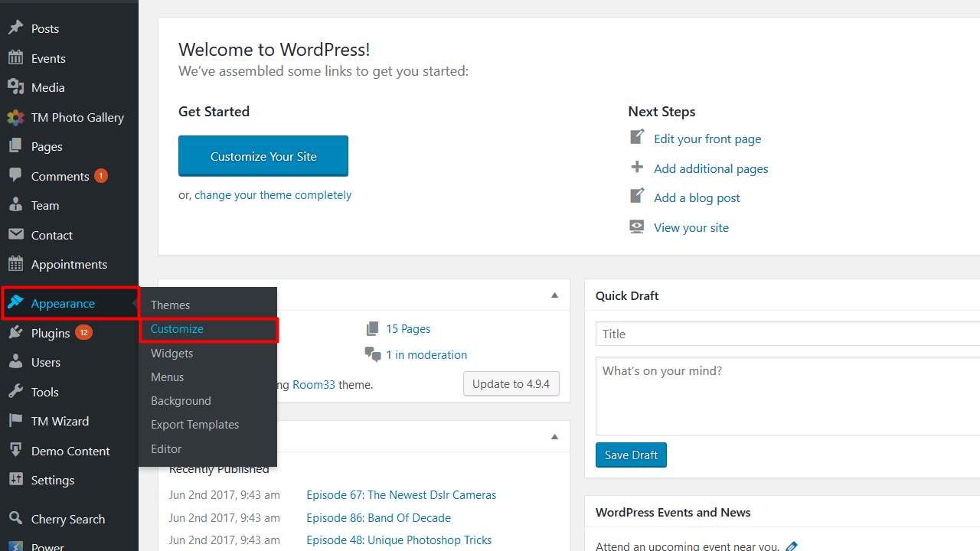The image size is (980, 551).
Task: Click the Events calendar icon
Action: click(15, 58)
